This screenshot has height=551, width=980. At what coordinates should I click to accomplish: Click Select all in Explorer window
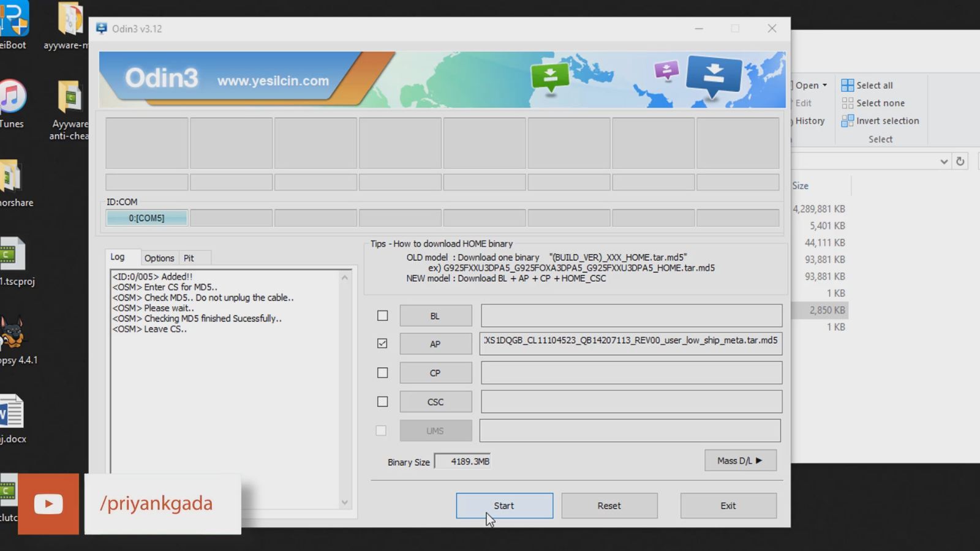click(x=867, y=85)
